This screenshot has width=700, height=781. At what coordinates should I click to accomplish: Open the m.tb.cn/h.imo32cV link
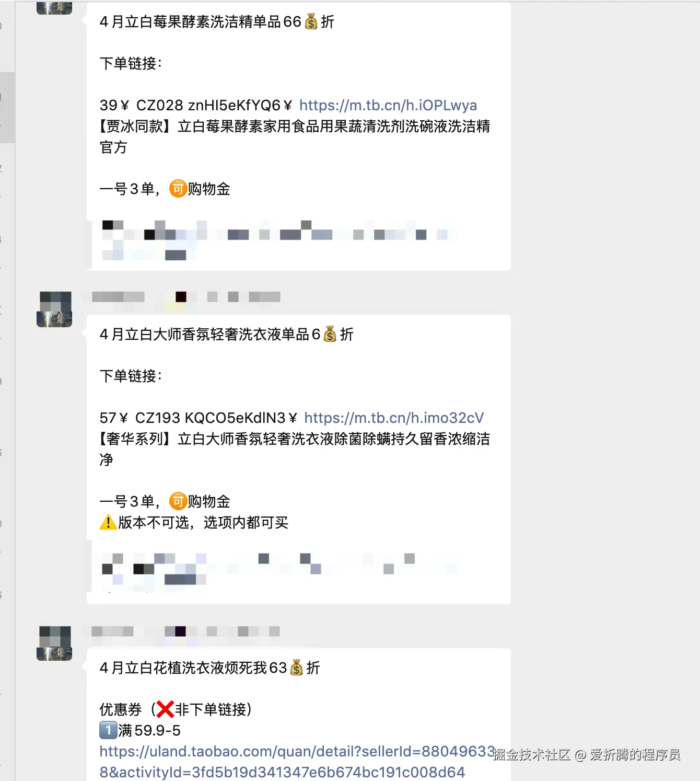[x=394, y=418]
